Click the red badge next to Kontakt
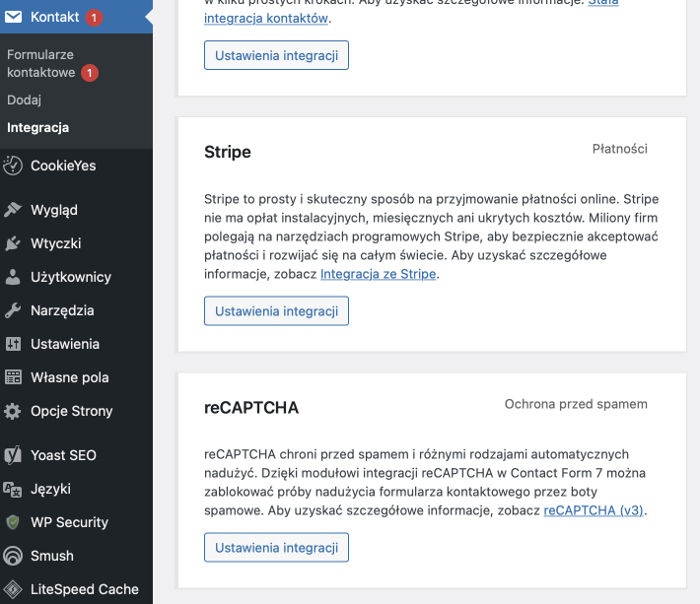 [94, 18]
